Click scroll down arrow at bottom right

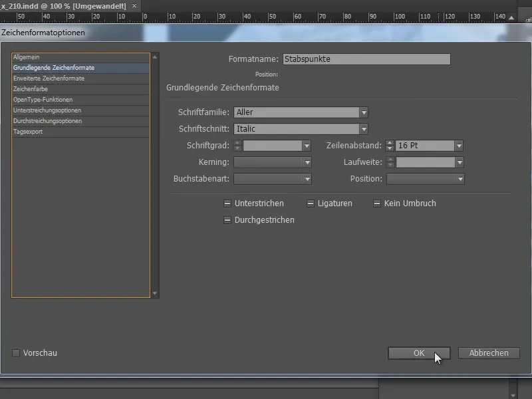click(x=513, y=395)
